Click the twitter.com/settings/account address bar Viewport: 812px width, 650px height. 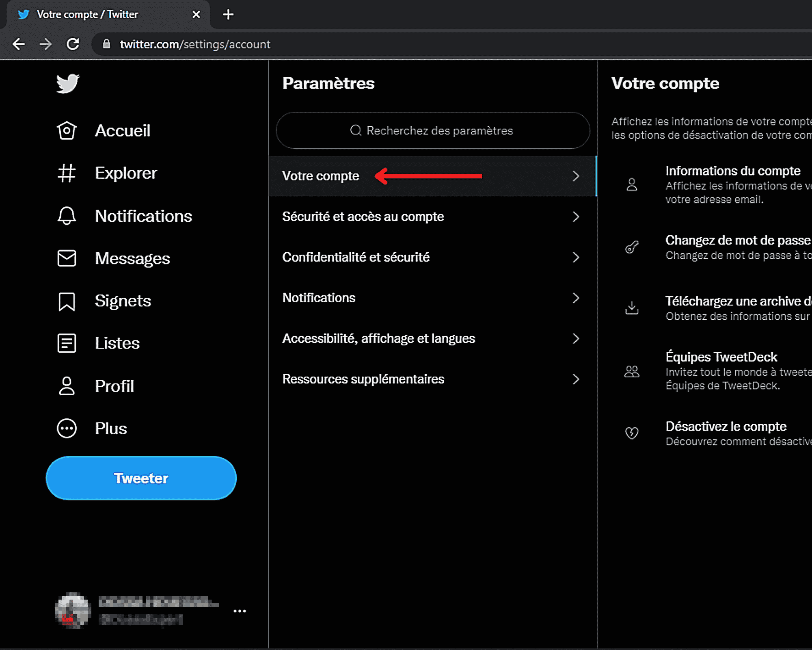451,44
